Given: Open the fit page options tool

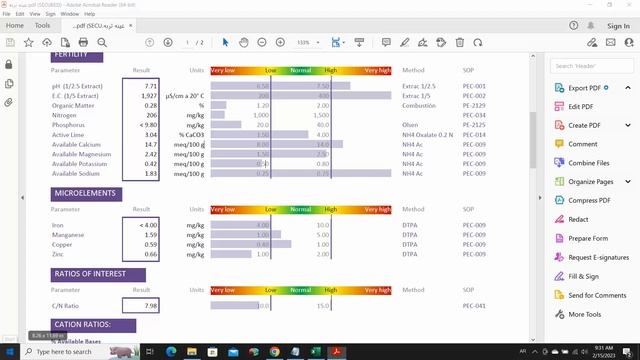Looking at the screenshot, I should coord(337,42).
